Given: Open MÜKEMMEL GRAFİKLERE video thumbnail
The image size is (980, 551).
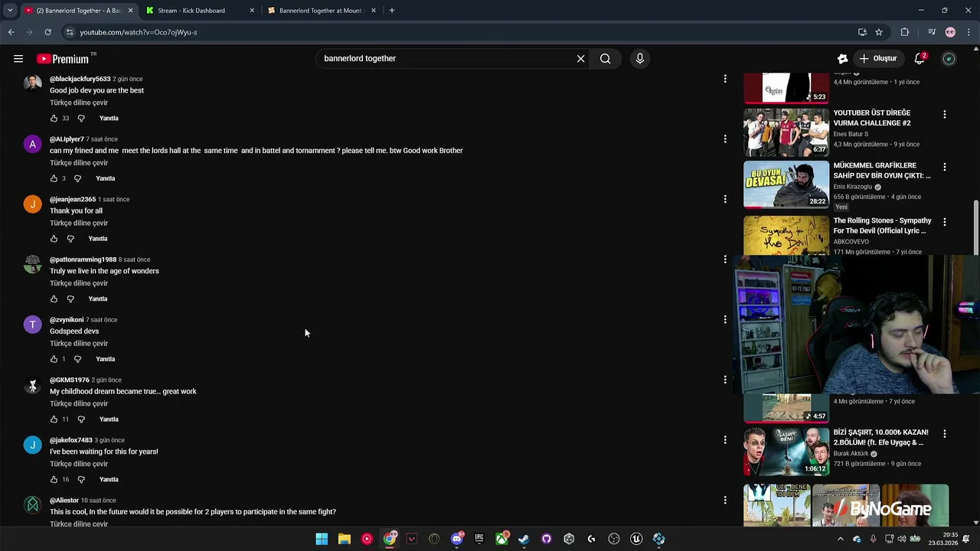Looking at the screenshot, I should 786,184.
